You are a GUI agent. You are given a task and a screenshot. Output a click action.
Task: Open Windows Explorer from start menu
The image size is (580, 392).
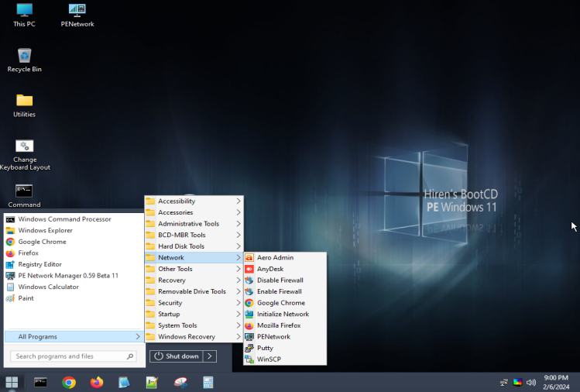pos(74,230)
